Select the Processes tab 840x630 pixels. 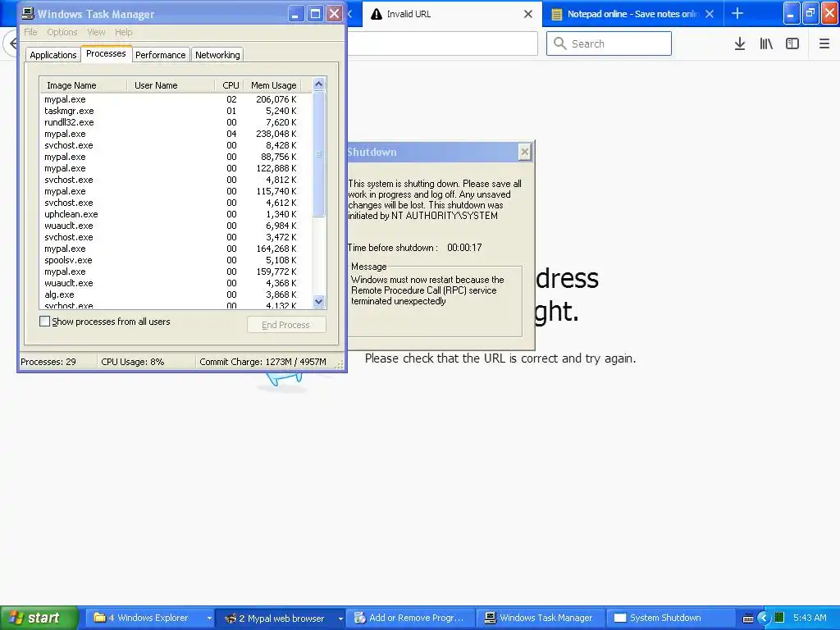[x=106, y=53]
